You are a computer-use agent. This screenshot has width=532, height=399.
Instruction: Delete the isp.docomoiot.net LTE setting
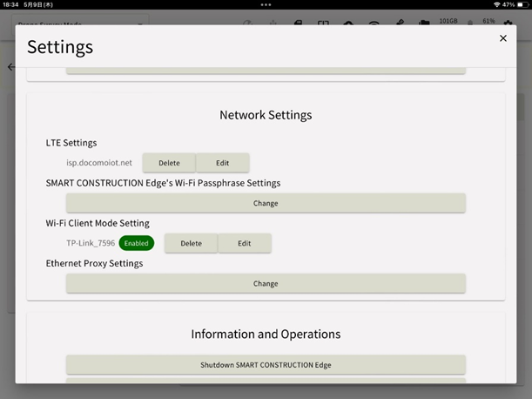(169, 163)
